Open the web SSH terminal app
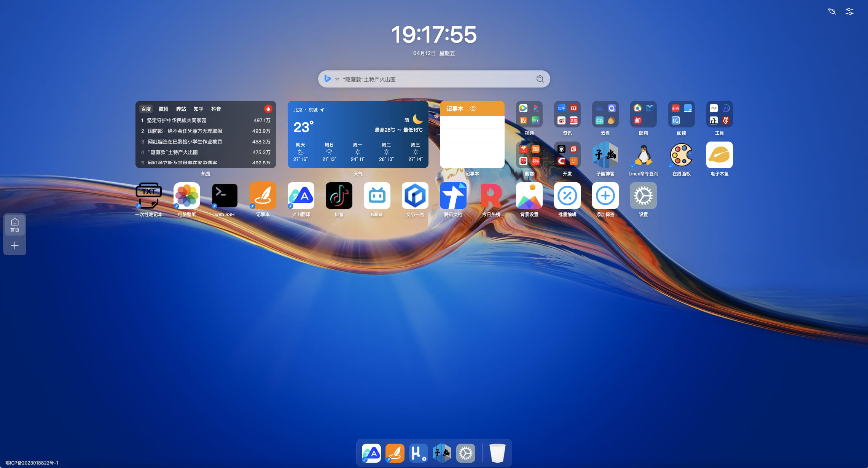This screenshot has height=468, width=868. pyautogui.click(x=225, y=196)
